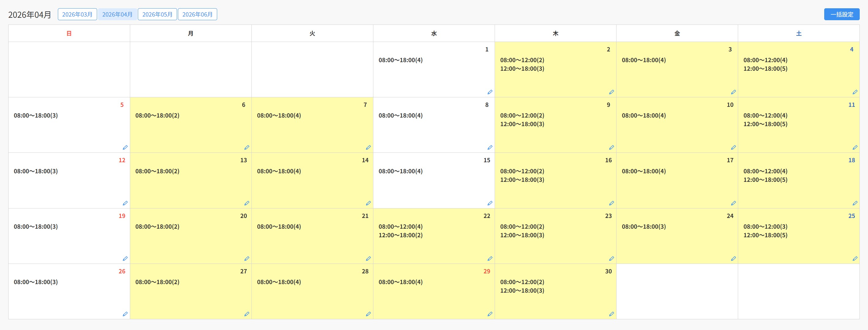This screenshot has height=330, width=868.
Task: Click the pencil icon for April 30
Action: click(x=612, y=314)
